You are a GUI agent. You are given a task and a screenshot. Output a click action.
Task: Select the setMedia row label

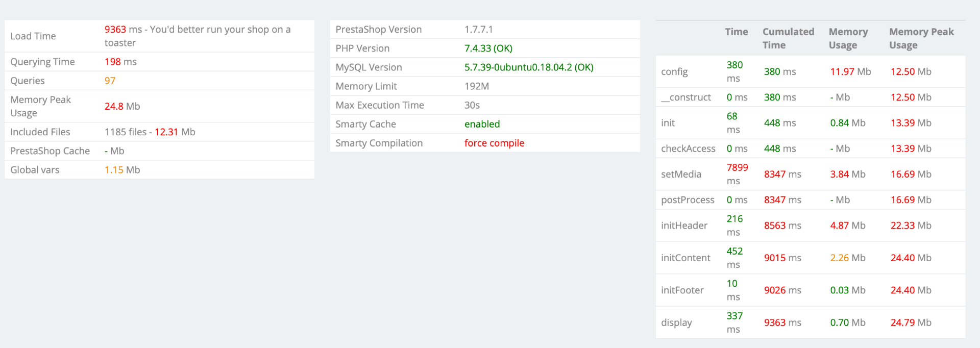[x=681, y=174]
